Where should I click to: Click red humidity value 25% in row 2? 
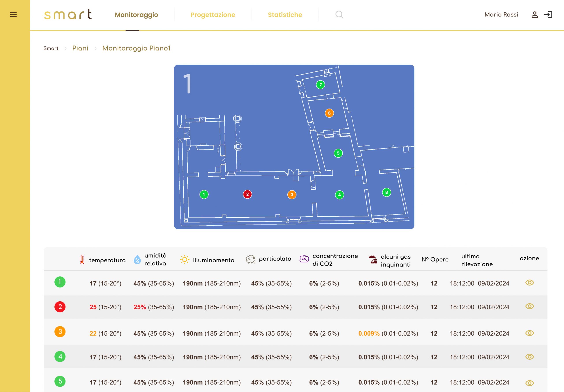tap(139, 307)
